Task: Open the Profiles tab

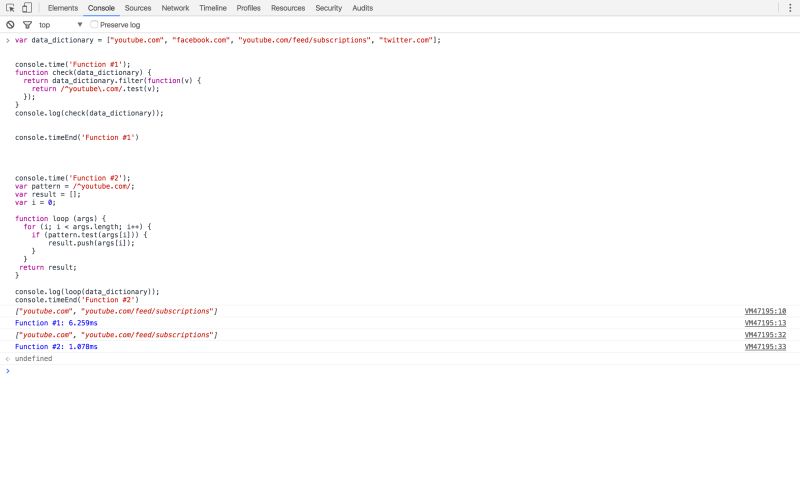Action: click(248, 8)
